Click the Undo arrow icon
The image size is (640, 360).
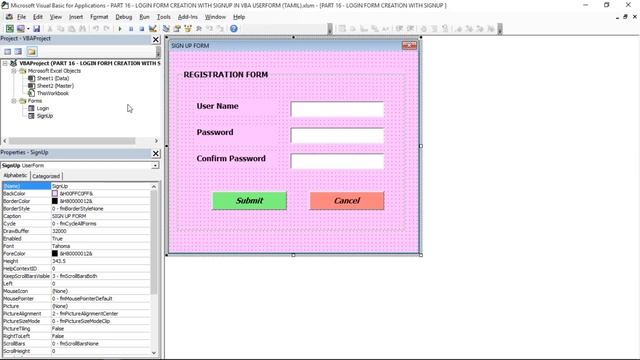coord(96,29)
